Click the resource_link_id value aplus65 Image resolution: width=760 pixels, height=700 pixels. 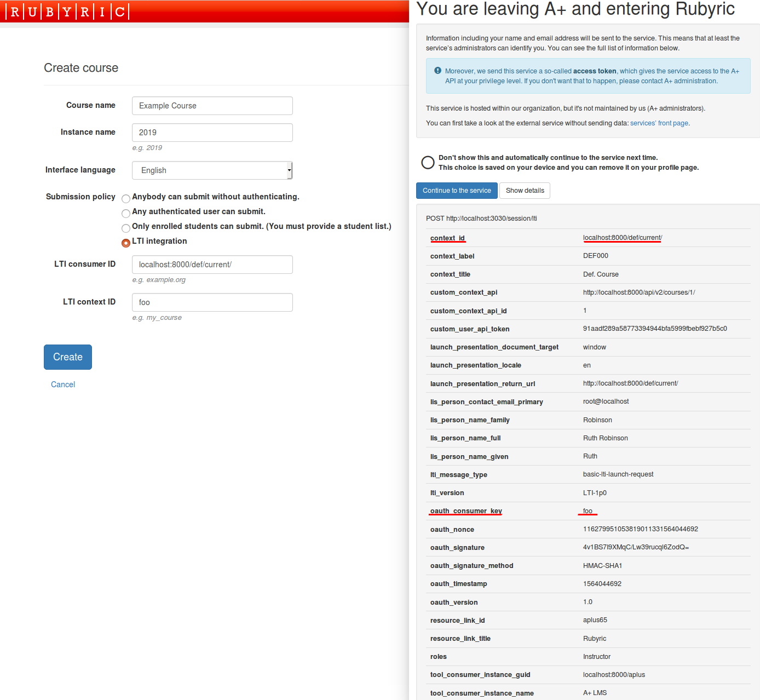pos(595,620)
